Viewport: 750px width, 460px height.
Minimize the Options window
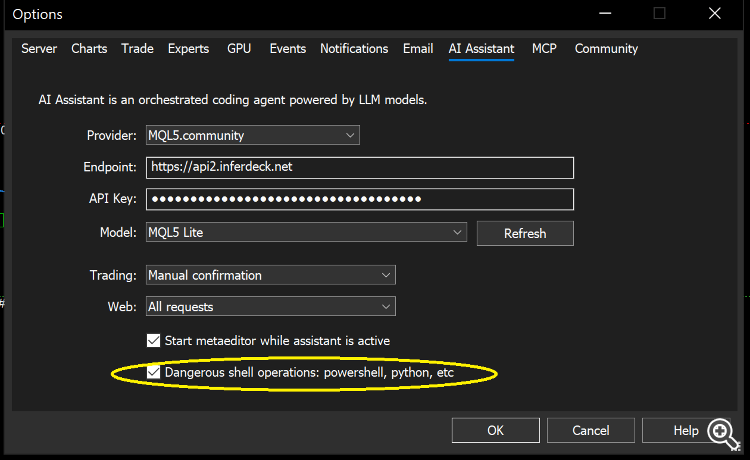pos(605,13)
